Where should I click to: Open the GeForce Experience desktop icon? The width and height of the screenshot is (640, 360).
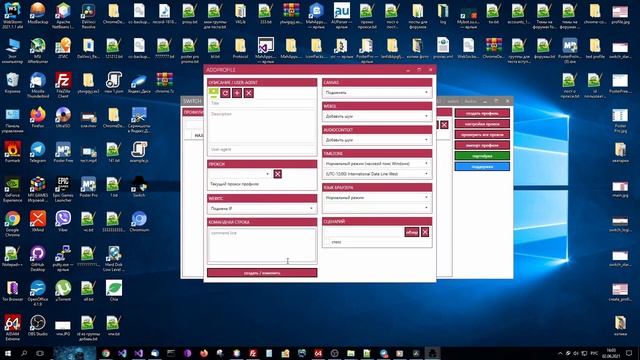pyautogui.click(x=12, y=189)
